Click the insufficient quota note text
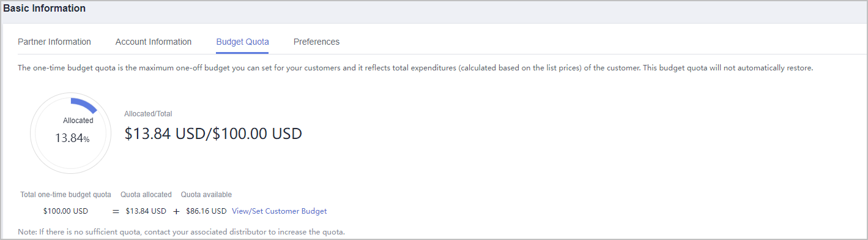 (182, 232)
